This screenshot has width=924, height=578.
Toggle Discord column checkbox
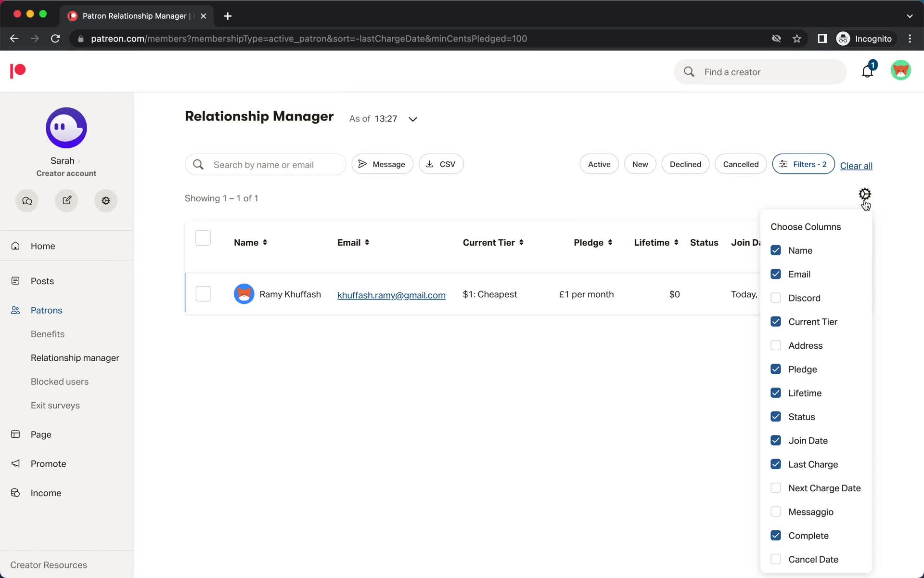point(775,298)
